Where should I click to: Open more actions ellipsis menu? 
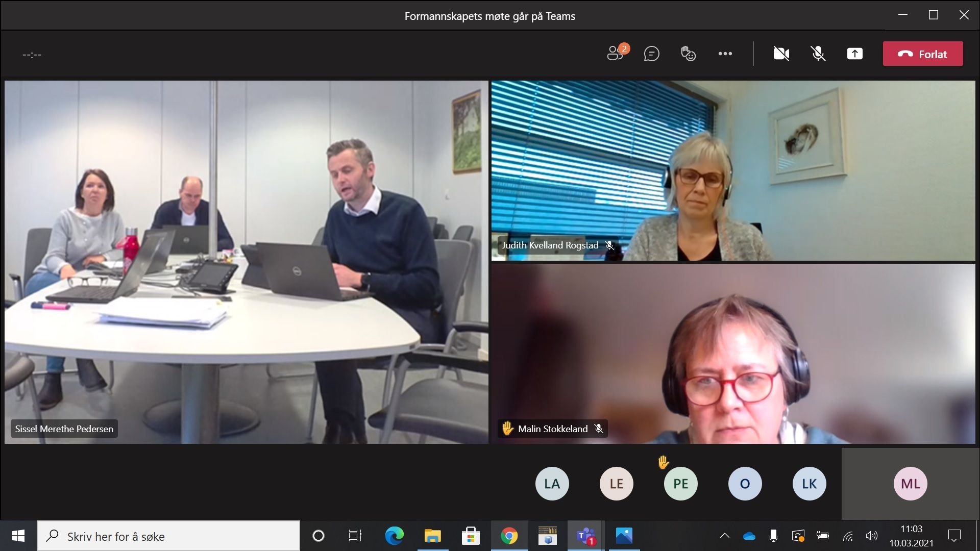(x=725, y=54)
